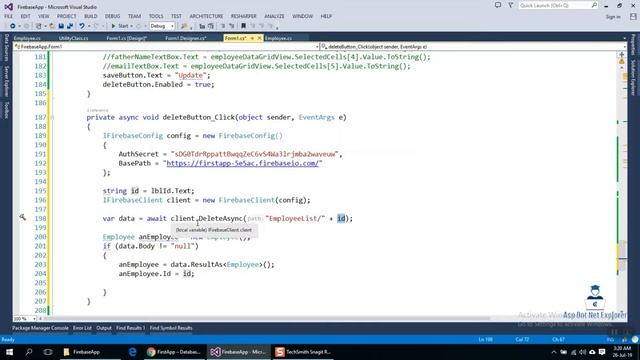The height and width of the screenshot is (360, 640).
Task: Open the VIEW menu
Action: click(x=44, y=16)
